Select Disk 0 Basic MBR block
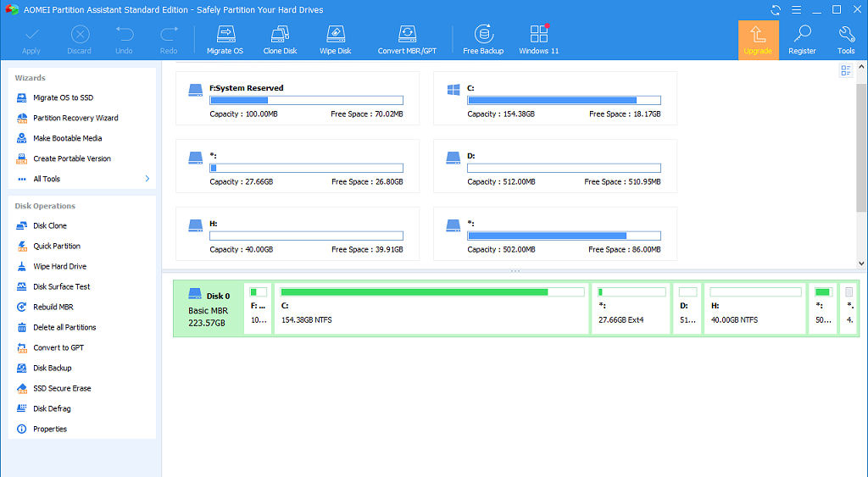Image resolution: width=868 pixels, height=477 pixels. point(209,308)
